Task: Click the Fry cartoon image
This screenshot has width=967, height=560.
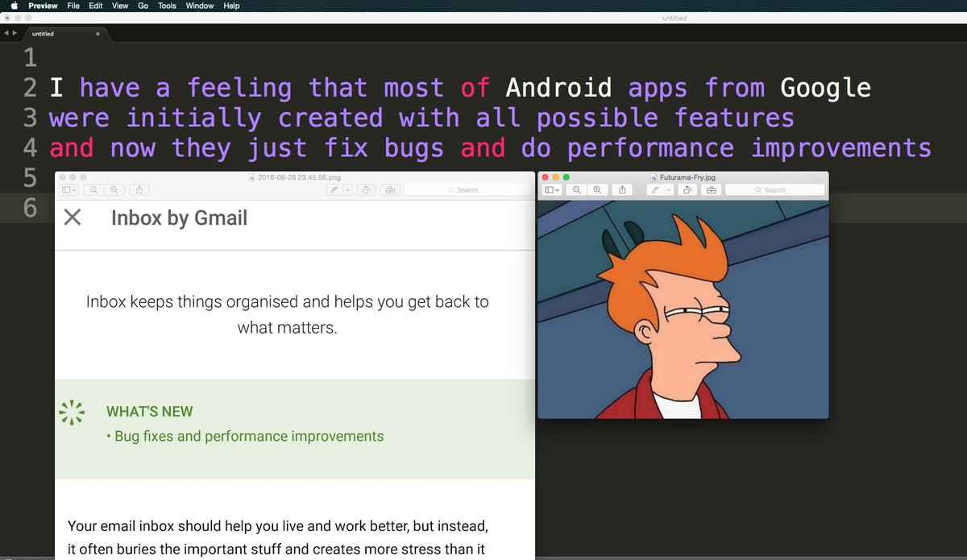Action: pyautogui.click(x=683, y=309)
